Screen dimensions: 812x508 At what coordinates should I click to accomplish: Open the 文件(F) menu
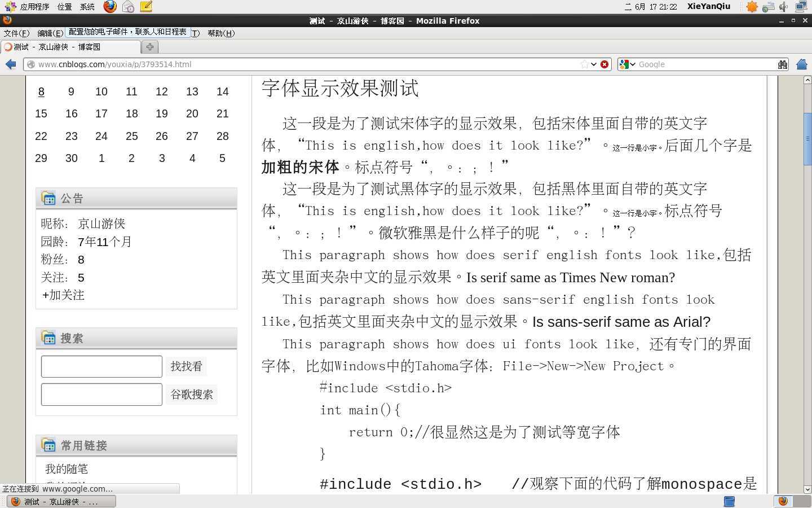pos(16,33)
